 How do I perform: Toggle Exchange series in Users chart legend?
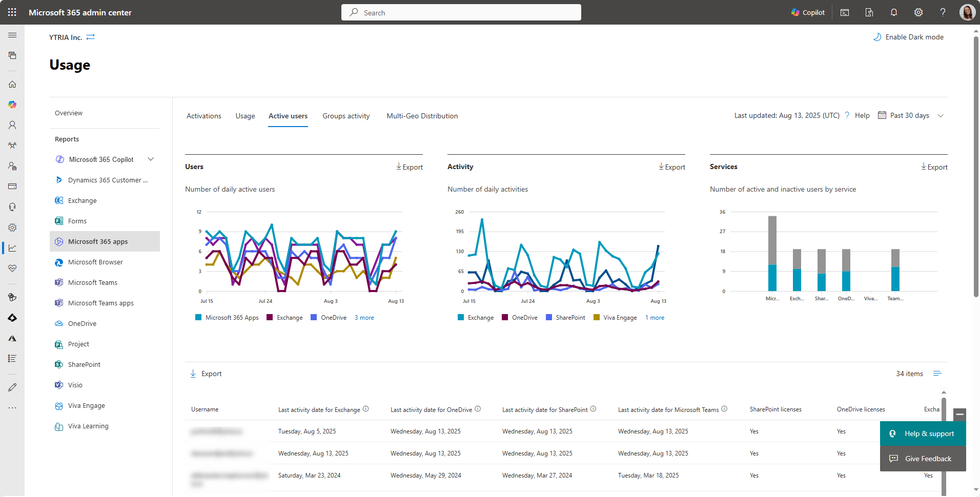click(284, 318)
